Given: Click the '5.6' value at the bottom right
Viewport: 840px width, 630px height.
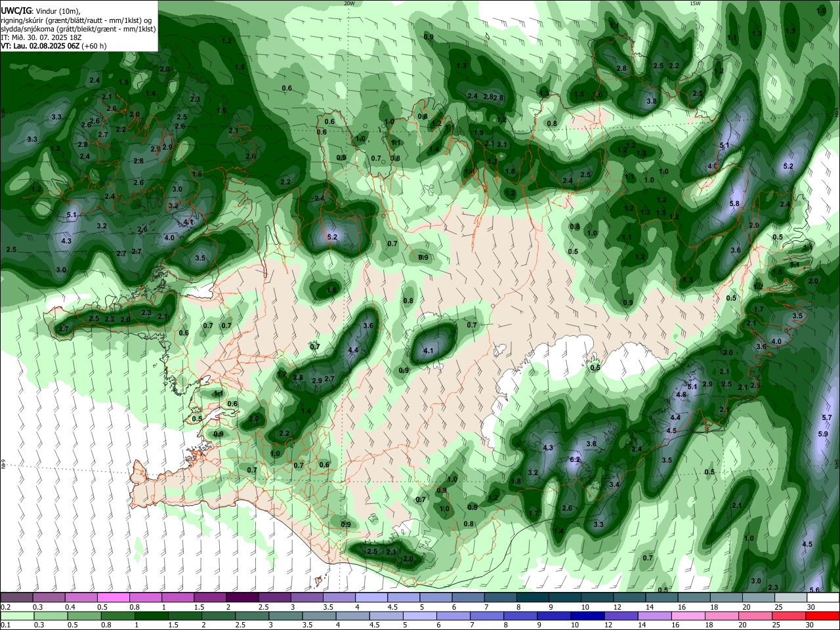Looking at the screenshot, I should tap(814, 590).
